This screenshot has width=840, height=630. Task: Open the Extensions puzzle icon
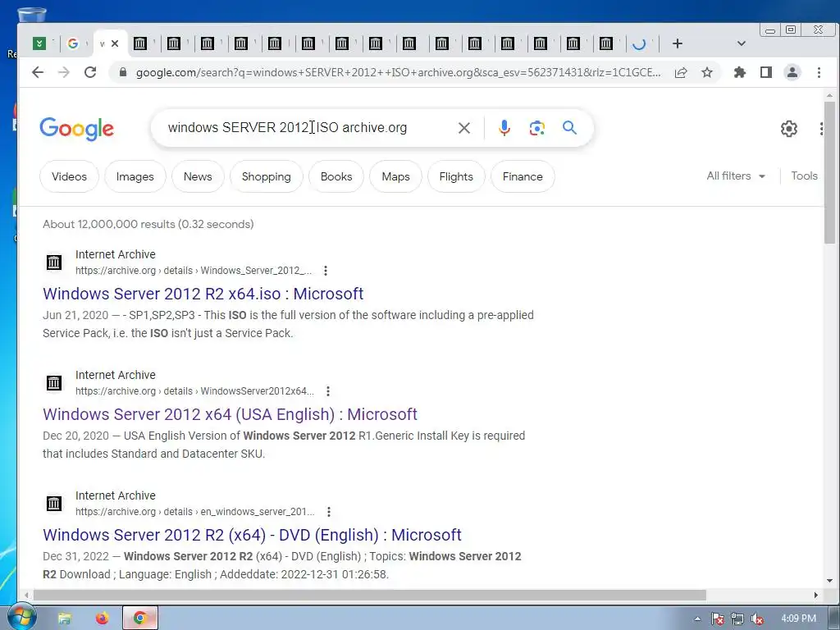pyautogui.click(x=740, y=72)
